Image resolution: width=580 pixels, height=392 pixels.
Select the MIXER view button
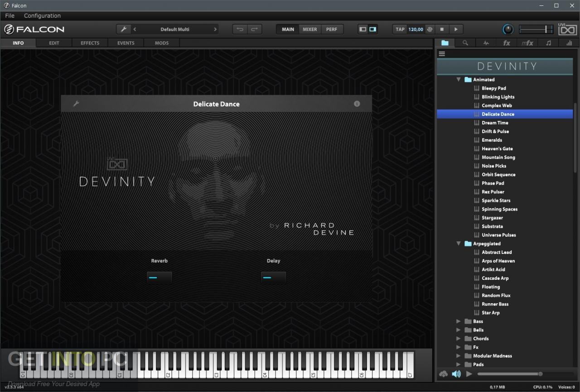(x=310, y=29)
